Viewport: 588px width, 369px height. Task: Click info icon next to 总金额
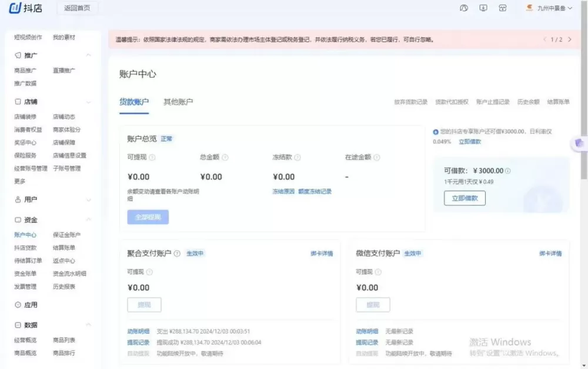[225, 157]
